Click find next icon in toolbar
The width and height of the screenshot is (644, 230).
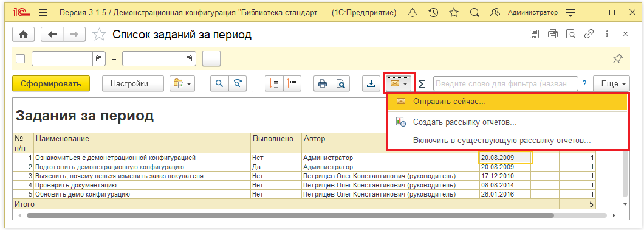point(238,83)
